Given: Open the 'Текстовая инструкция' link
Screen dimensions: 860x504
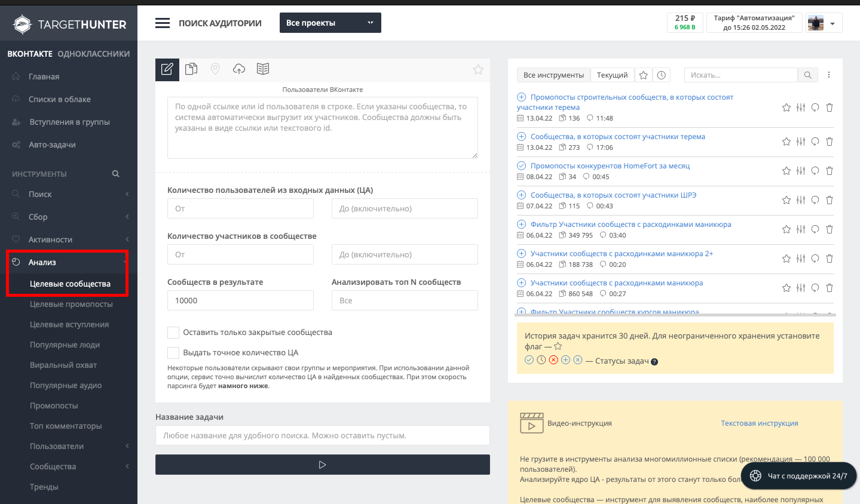Looking at the screenshot, I should 759,423.
